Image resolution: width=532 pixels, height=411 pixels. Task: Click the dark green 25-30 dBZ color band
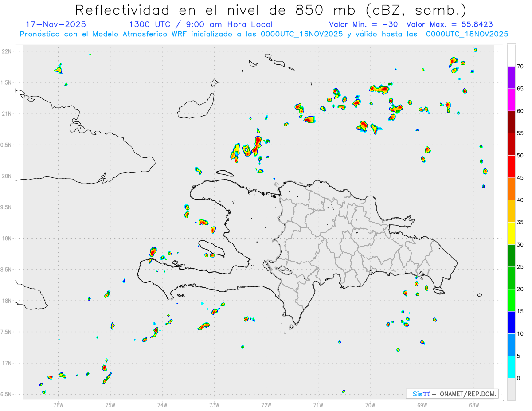511,256
